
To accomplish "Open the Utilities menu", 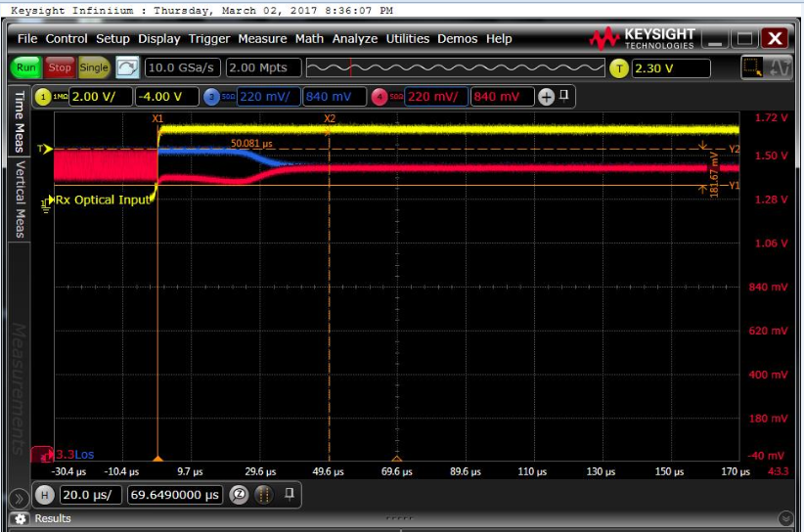I will (408, 39).
